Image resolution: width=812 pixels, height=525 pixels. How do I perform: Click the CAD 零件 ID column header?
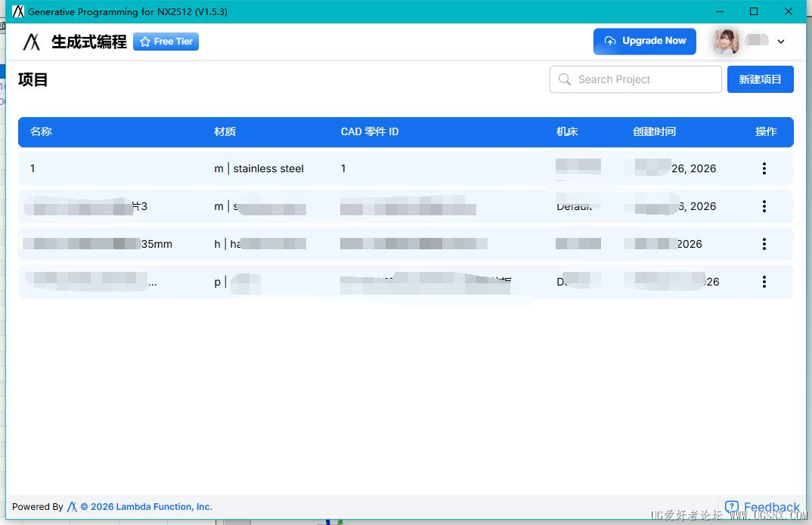[370, 131]
